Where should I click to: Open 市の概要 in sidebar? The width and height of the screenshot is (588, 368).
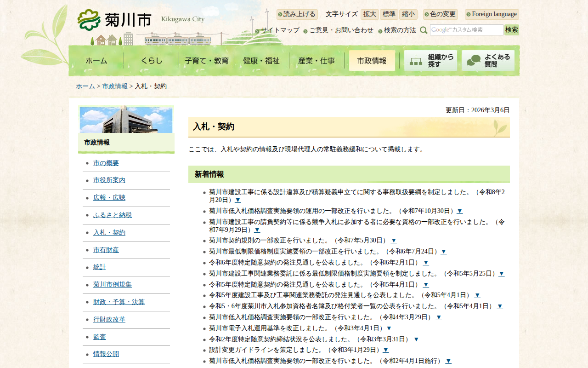[106, 163]
